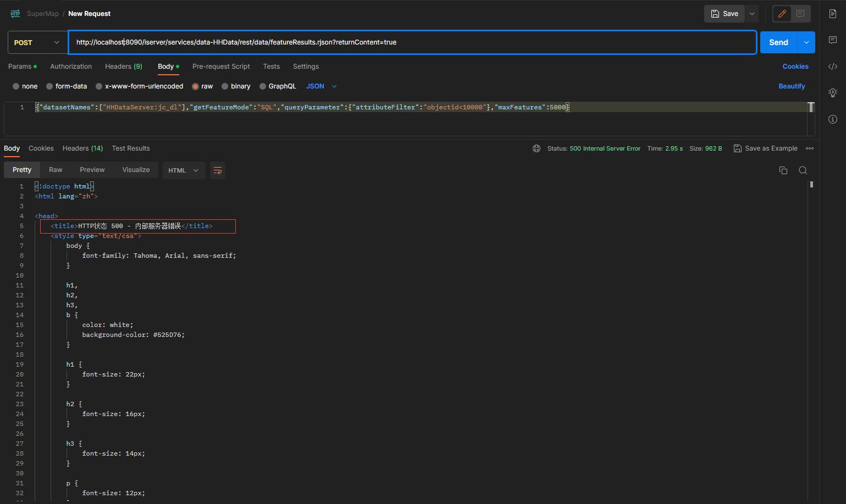The image size is (846, 504).
Task: Open the Test Results tab
Action: pyautogui.click(x=131, y=148)
